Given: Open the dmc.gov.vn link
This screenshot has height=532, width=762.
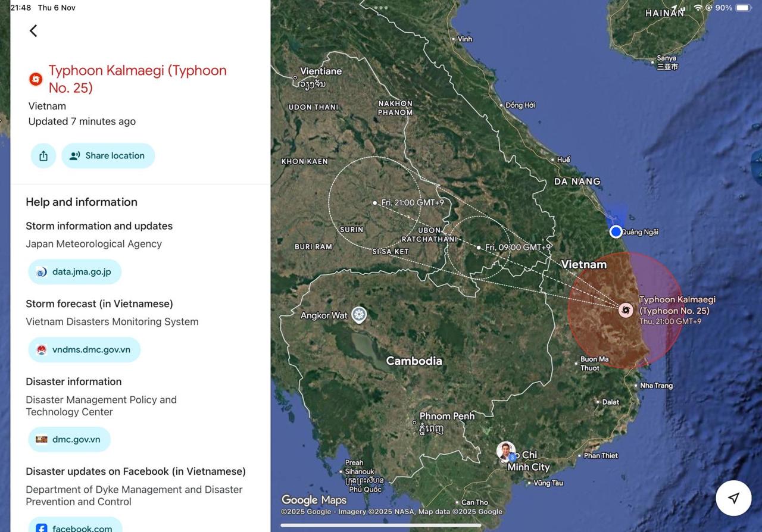Looking at the screenshot, I should click(70, 440).
